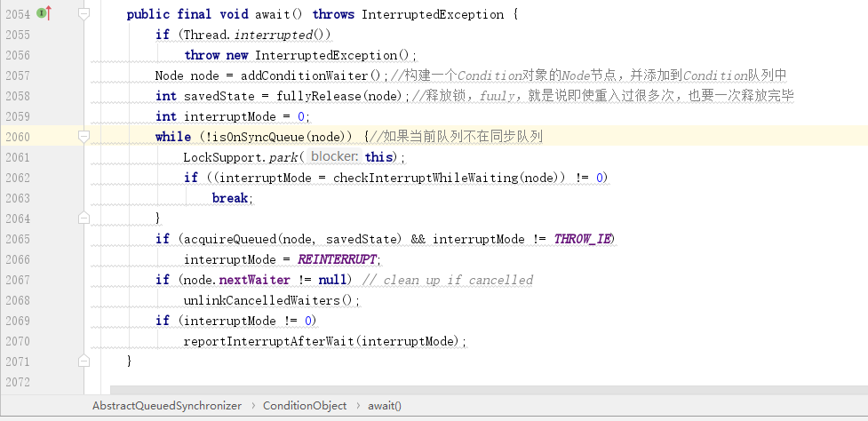
Task: Click on reportInterruptAfterWait call
Action: coord(268,341)
